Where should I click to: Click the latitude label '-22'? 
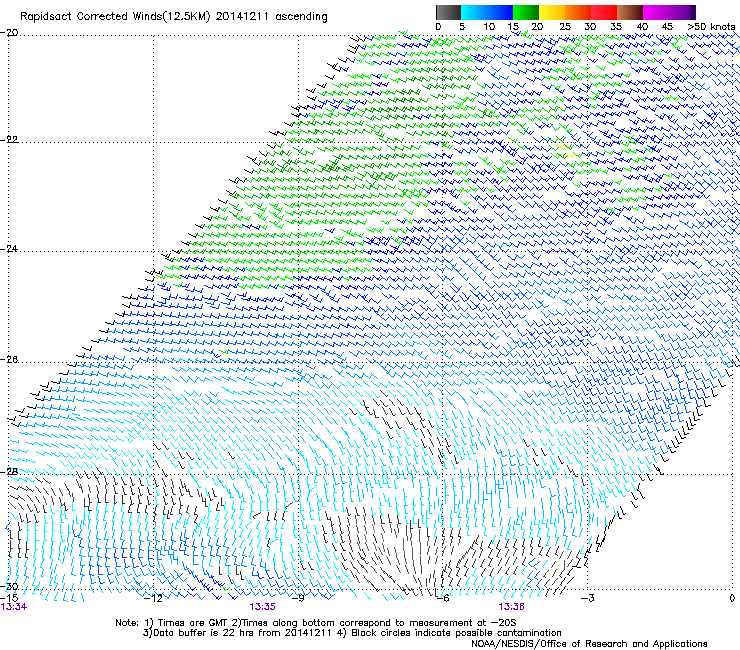pyautogui.click(x=9, y=139)
